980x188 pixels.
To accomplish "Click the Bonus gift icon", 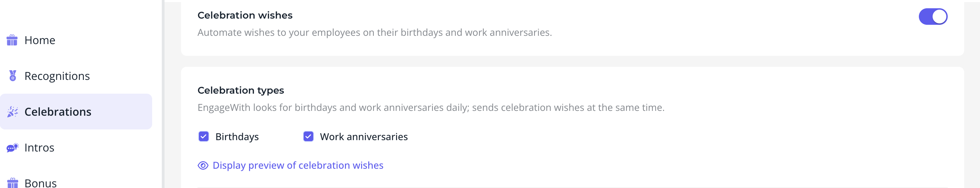I will click(x=13, y=183).
